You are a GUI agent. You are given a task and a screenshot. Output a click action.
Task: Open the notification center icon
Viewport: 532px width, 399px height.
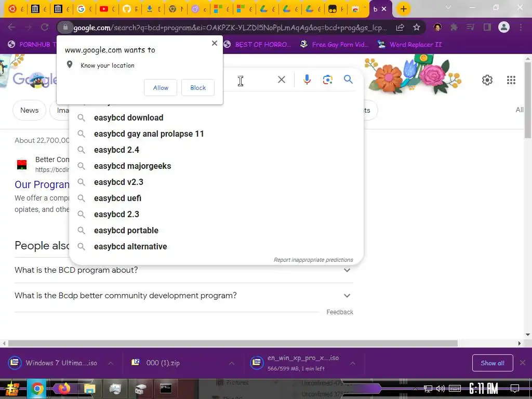(515, 389)
